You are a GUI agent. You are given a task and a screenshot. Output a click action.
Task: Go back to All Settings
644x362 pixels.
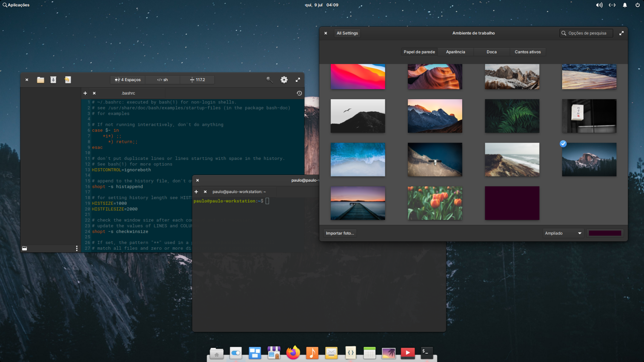pos(347,33)
